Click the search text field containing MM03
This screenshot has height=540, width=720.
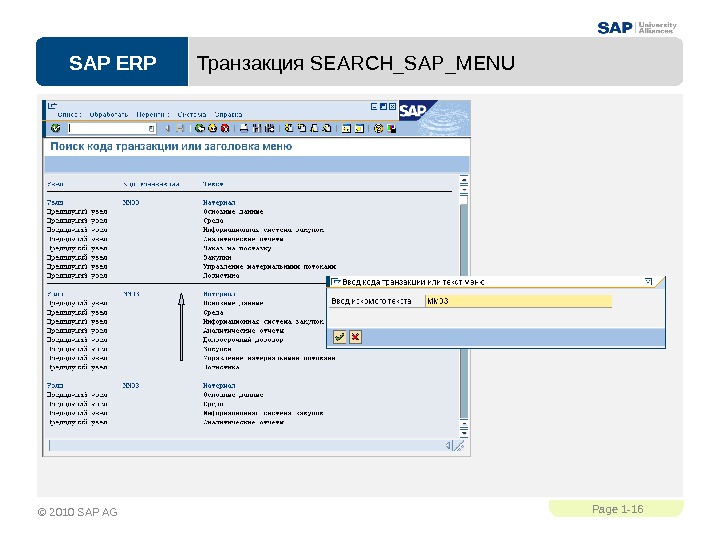click(x=518, y=301)
